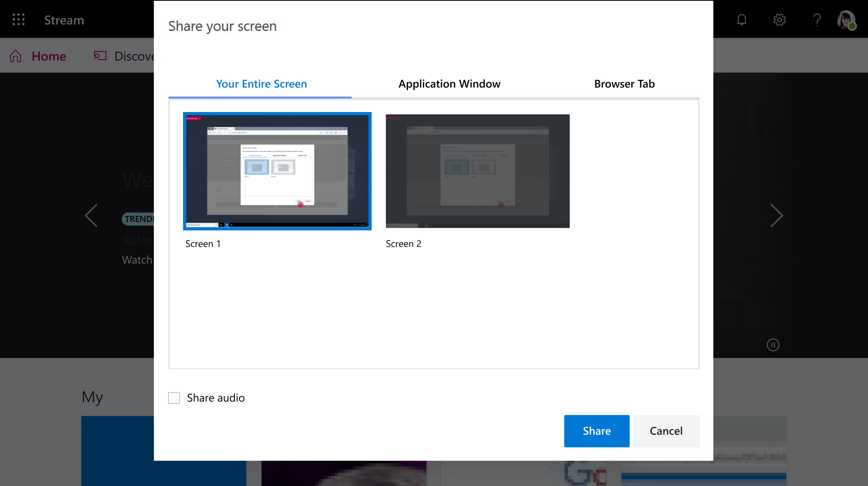The image size is (868, 486).
Task: Click the Stream app title
Action: (64, 20)
